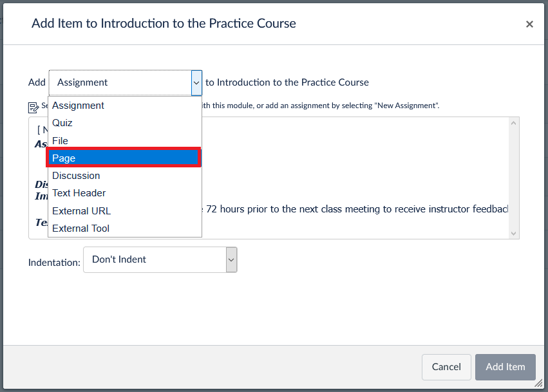Click the 72 hours assignment entry
The height and width of the screenshot is (392, 548).
click(357, 209)
